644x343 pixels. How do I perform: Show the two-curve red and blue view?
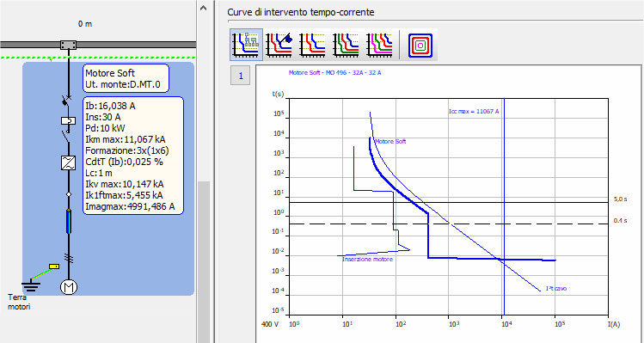pyautogui.click(x=313, y=45)
